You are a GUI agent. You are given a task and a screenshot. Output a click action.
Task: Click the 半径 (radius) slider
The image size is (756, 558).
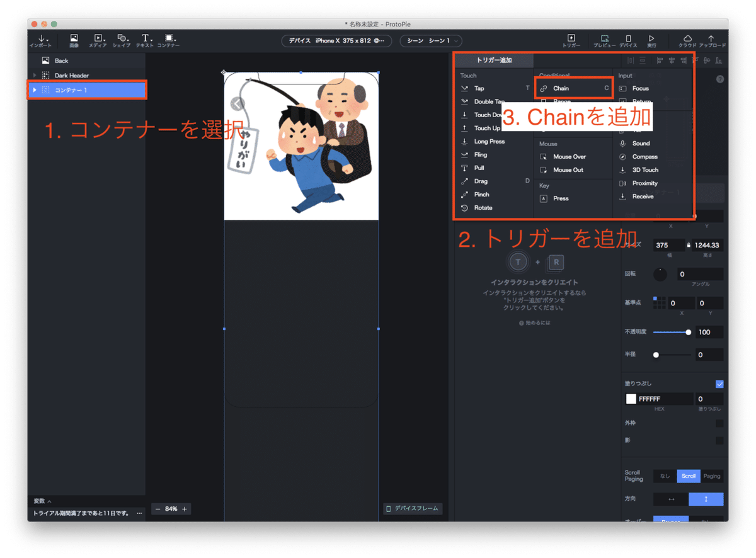[x=672, y=355]
